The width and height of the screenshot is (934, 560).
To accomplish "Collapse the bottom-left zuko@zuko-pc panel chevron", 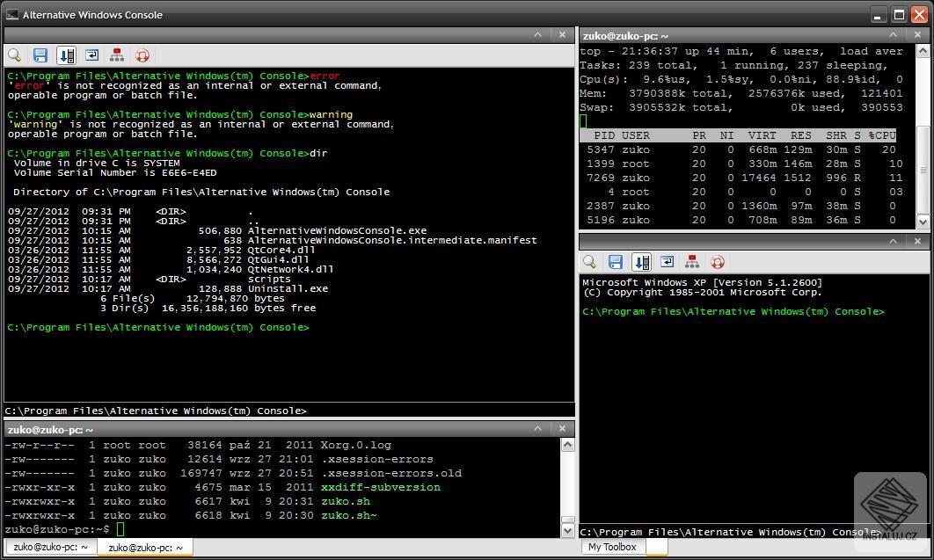I will click(x=538, y=429).
